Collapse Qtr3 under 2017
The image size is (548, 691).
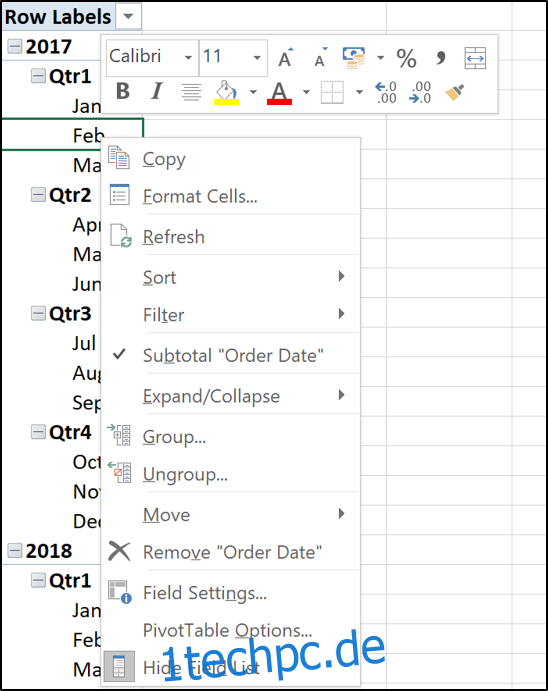pyautogui.click(x=38, y=313)
